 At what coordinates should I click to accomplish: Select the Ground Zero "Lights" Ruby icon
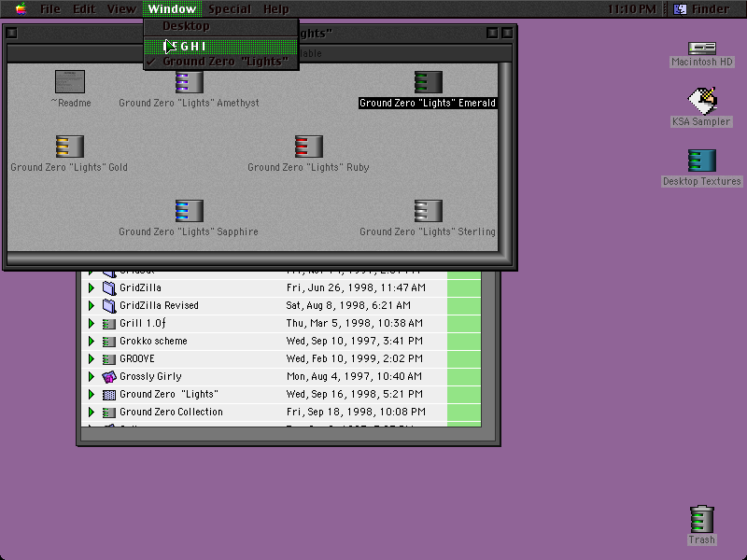pos(309,147)
